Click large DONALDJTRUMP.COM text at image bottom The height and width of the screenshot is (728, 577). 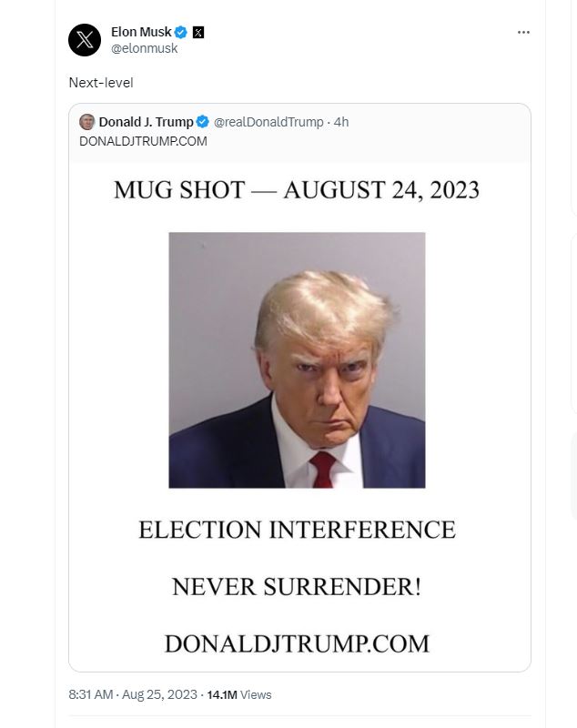(x=297, y=643)
